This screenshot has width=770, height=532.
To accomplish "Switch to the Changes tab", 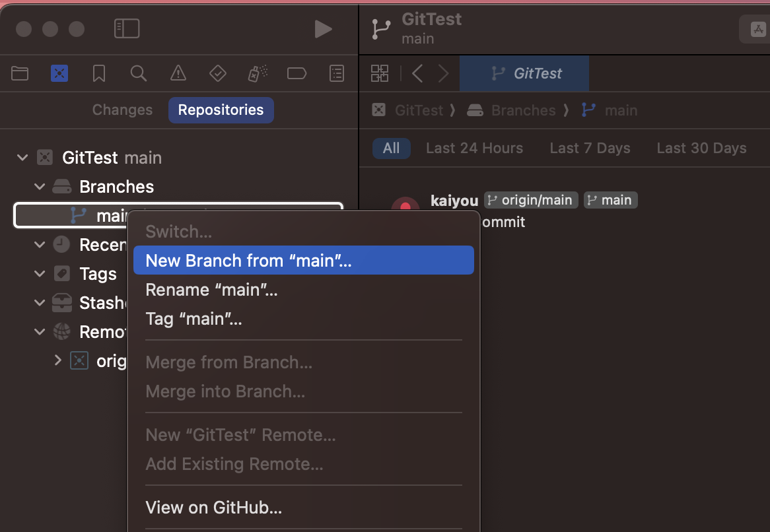I will click(x=122, y=110).
